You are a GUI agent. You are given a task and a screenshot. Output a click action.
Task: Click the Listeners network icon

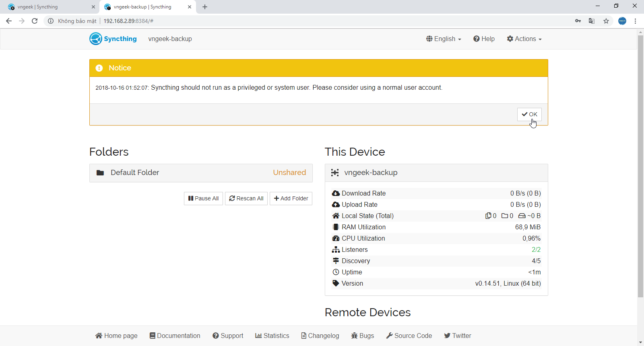[336, 249]
